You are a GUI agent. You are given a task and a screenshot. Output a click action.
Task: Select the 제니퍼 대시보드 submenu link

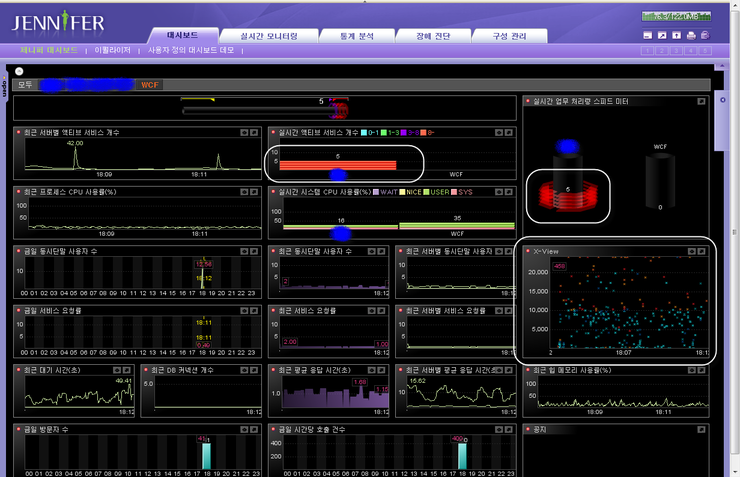49,50
